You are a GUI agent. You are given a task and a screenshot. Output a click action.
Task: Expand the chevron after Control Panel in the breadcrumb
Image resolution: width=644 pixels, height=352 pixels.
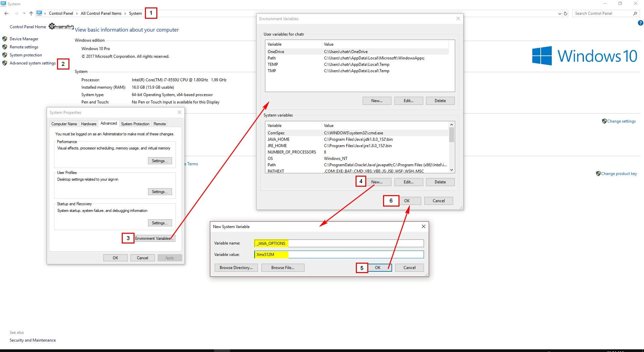pyautogui.click(x=76, y=13)
